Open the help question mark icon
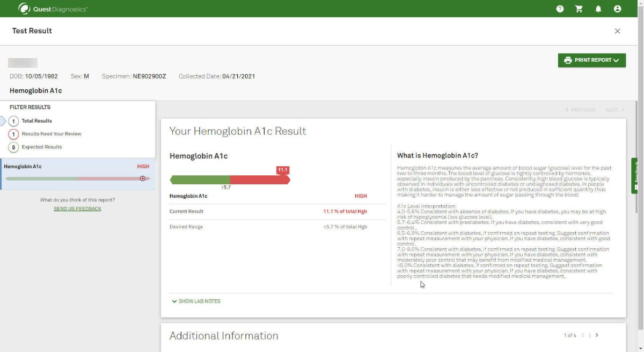Screen dimensions: 644x352 coord(560,9)
